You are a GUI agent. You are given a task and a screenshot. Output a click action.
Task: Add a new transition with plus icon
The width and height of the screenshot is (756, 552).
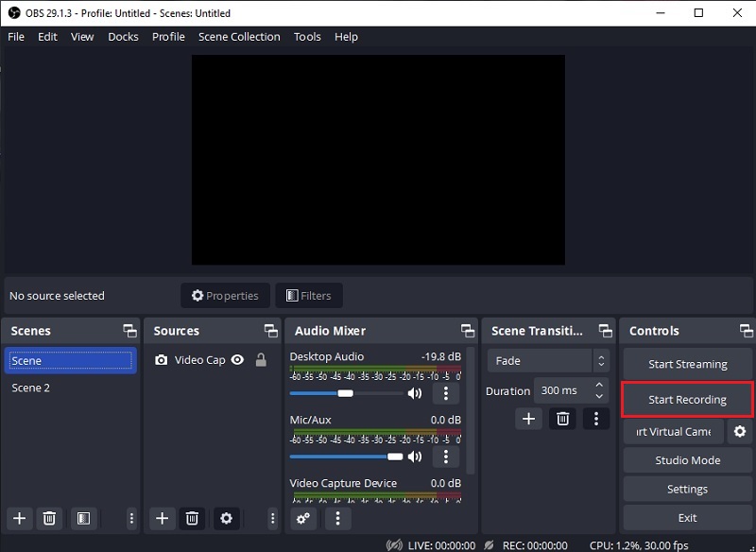pyautogui.click(x=529, y=419)
